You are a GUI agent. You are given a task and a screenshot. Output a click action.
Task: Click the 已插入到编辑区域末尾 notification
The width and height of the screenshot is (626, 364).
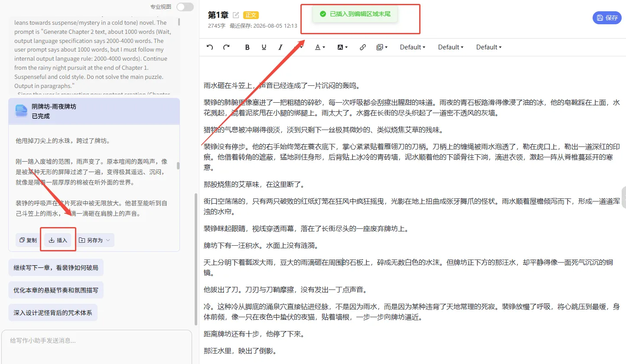[355, 14]
